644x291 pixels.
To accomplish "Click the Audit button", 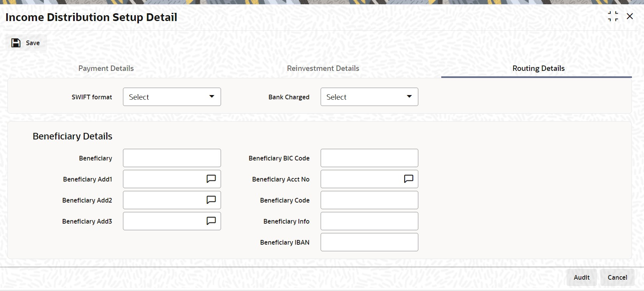I will tap(582, 277).
